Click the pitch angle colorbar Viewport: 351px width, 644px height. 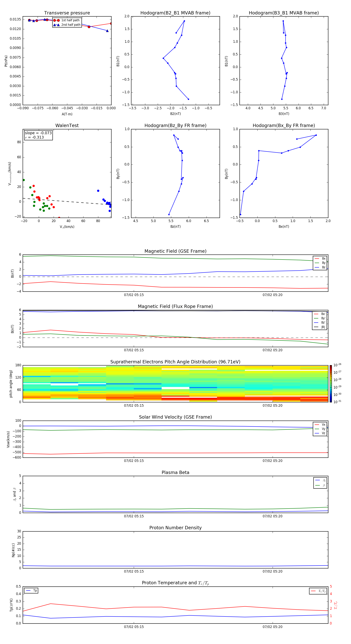[x=331, y=384]
